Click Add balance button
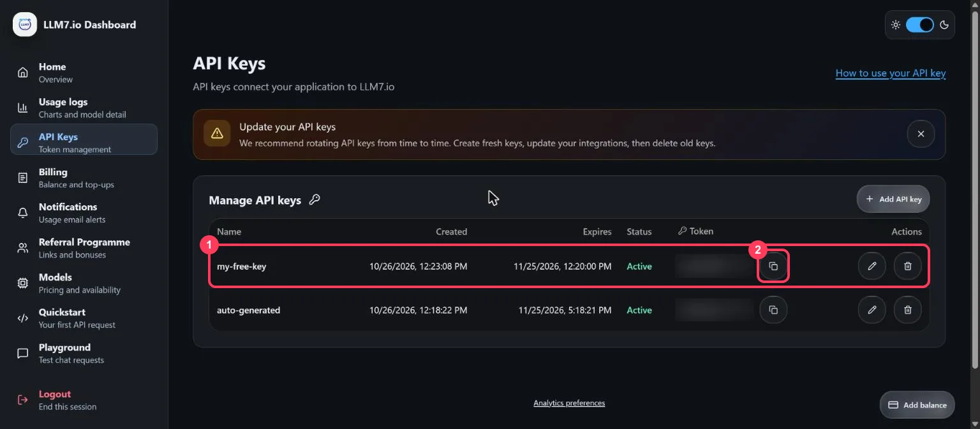980x429 pixels. pyautogui.click(x=917, y=405)
